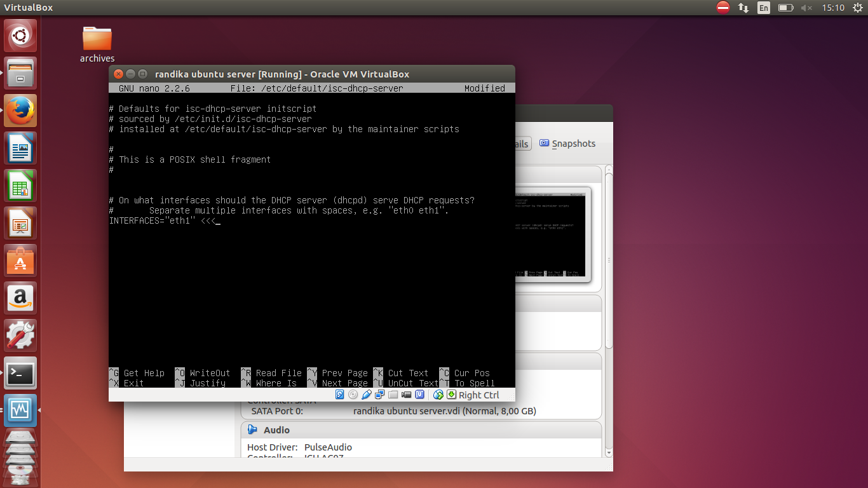The image size is (868, 488).
Task: Click the 15:10 clock in top panel
Action: pos(832,8)
